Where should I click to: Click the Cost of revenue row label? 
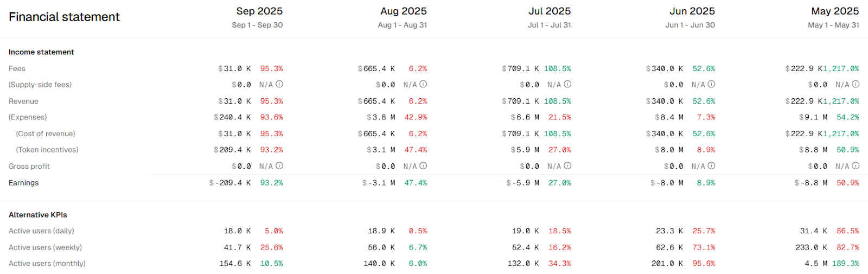click(46, 133)
